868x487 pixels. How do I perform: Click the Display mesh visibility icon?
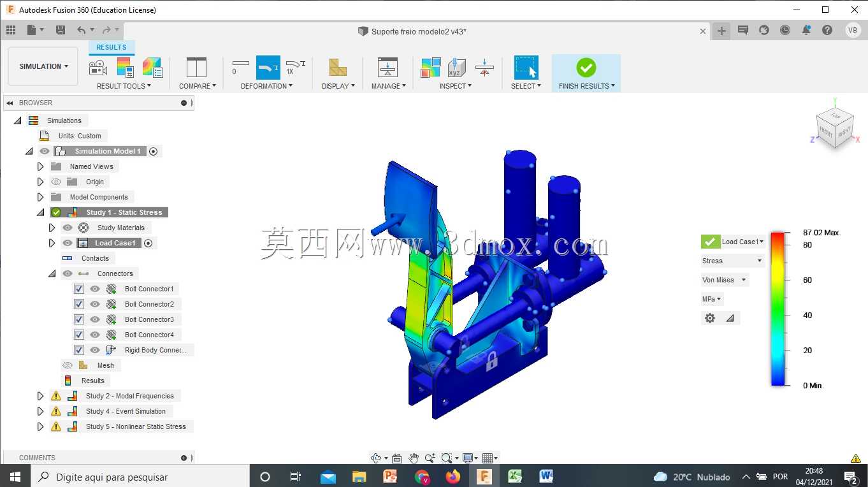[x=338, y=68]
